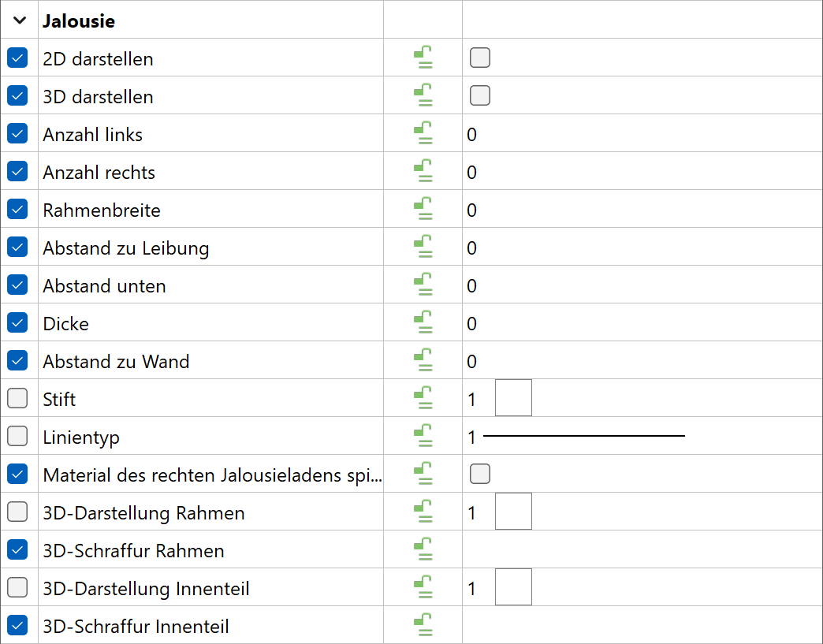Click lock icon for 3D-Schraffur Innenteil
Screen dimensions: 823x644
pyautogui.click(x=423, y=624)
